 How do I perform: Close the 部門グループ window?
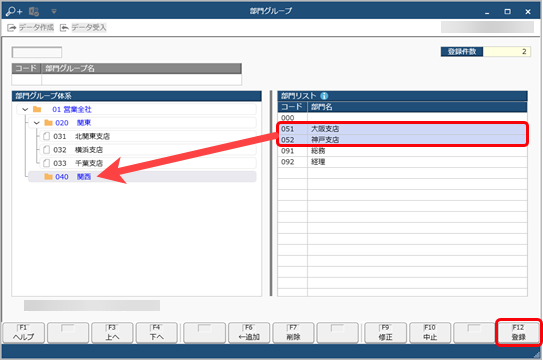coord(528,12)
